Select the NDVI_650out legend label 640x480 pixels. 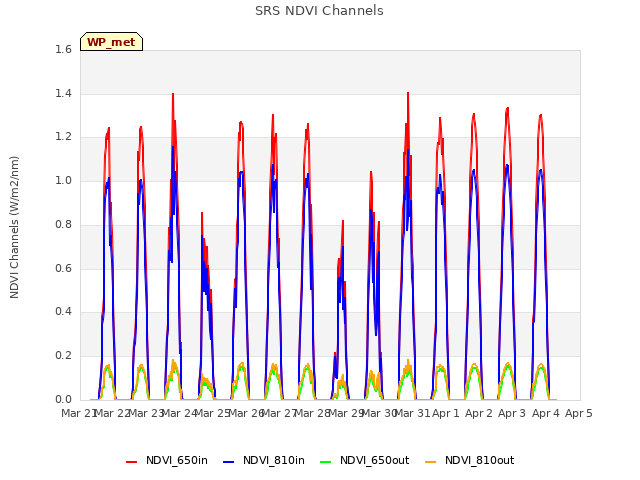374,460
